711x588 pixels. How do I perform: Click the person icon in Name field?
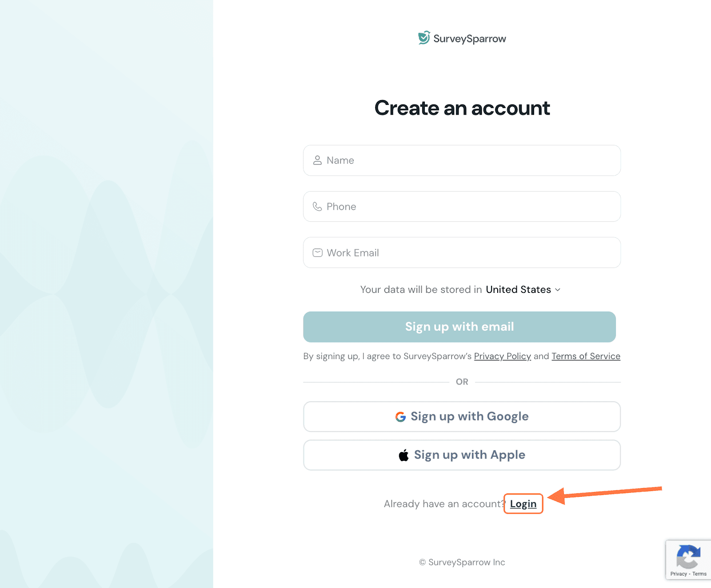click(317, 160)
